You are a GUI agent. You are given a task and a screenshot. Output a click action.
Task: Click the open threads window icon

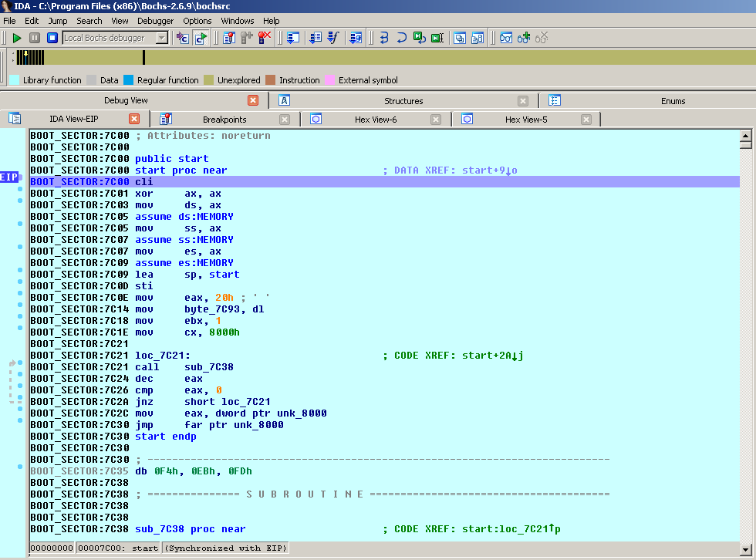(460, 38)
